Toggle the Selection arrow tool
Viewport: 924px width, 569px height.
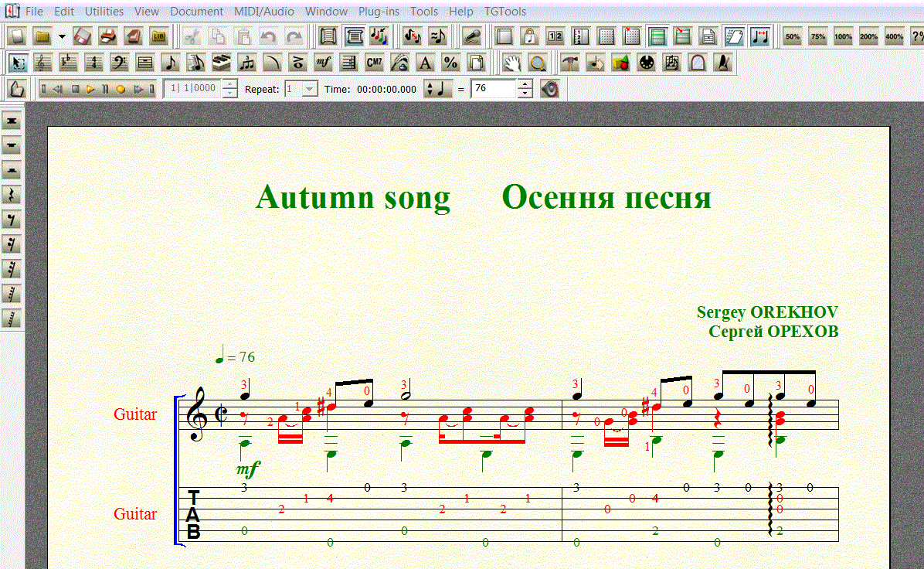(18, 63)
